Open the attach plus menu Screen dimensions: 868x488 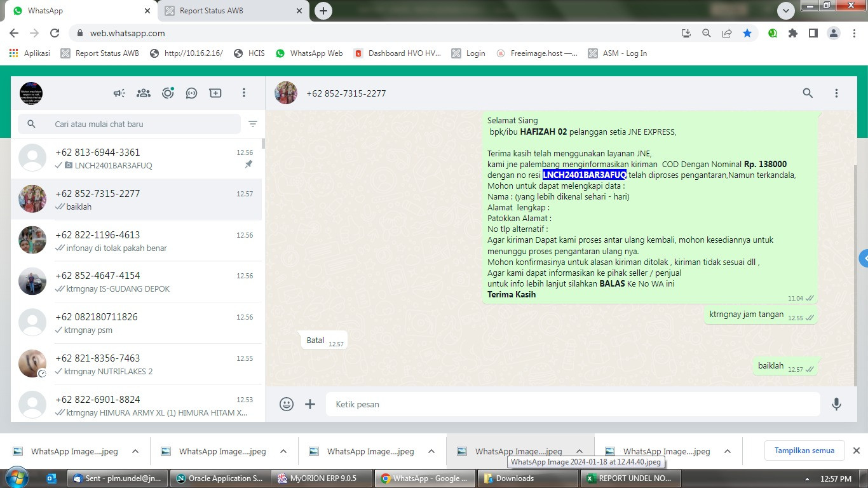tap(310, 404)
